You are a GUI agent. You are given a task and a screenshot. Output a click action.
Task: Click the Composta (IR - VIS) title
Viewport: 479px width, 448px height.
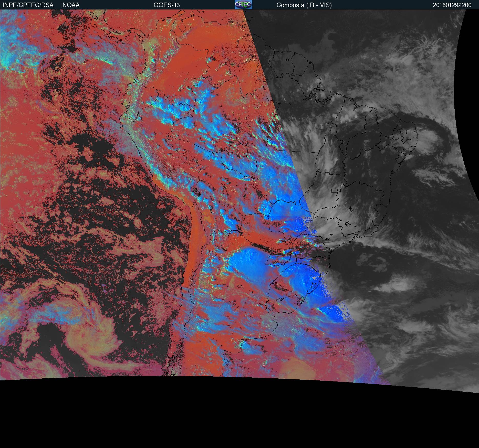[304, 5]
